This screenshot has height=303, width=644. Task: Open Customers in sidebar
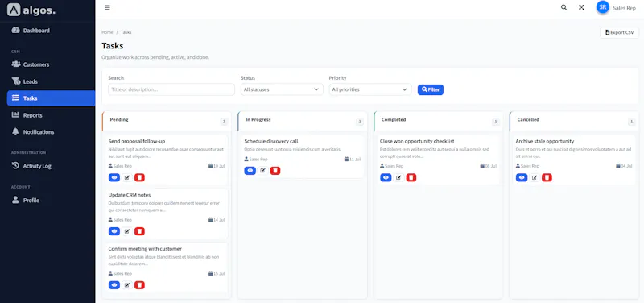[51, 64]
